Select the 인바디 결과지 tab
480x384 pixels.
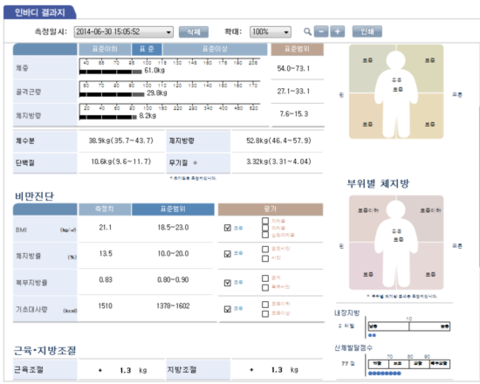click(x=40, y=13)
